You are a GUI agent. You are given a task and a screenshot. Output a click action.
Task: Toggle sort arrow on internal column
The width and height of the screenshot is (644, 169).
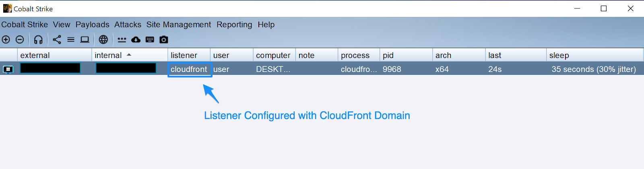[x=129, y=55]
